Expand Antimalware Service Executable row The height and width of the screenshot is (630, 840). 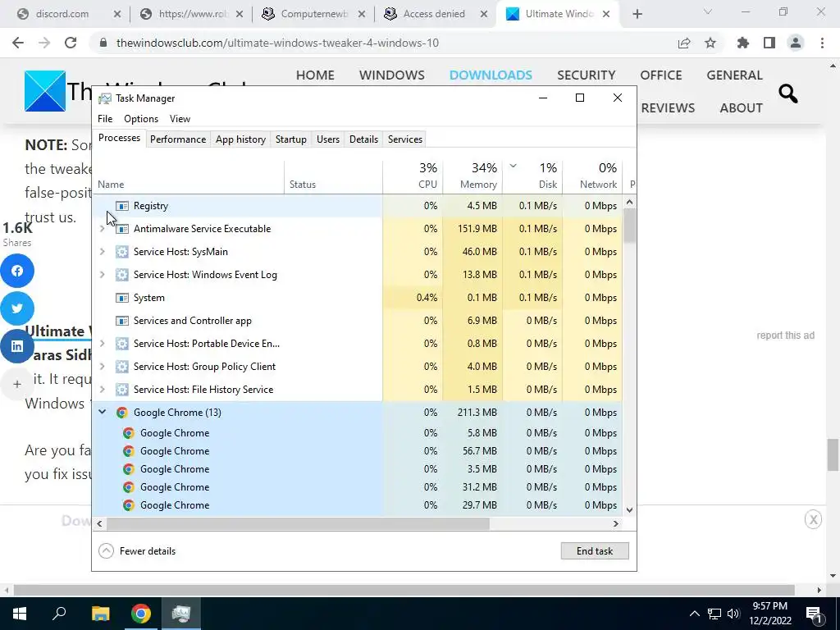click(x=102, y=229)
